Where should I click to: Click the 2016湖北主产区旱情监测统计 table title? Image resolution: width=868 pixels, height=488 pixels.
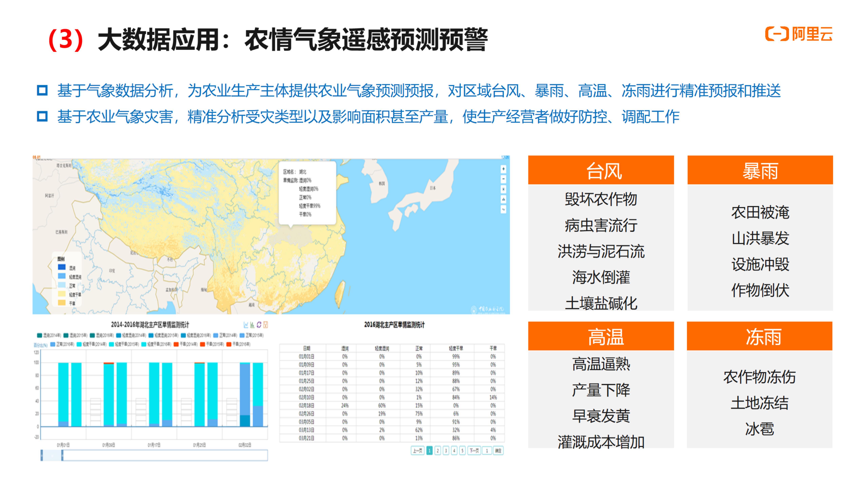click(394, 325)
